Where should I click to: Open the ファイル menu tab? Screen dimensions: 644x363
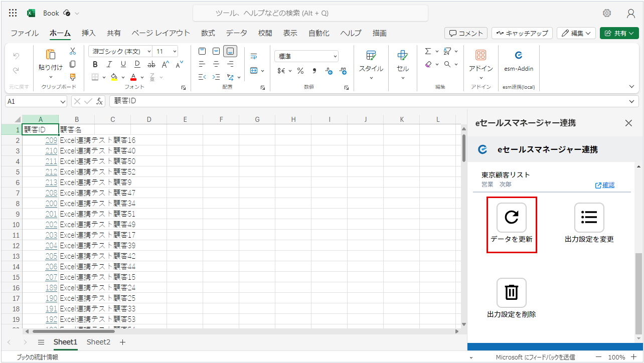tap(25, 33)
